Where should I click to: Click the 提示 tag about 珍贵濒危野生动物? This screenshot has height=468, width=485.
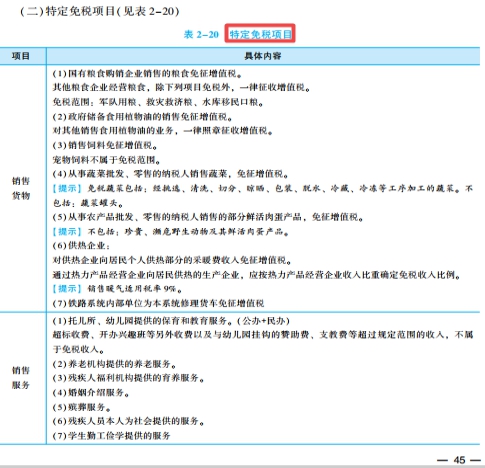pos(67,231)
